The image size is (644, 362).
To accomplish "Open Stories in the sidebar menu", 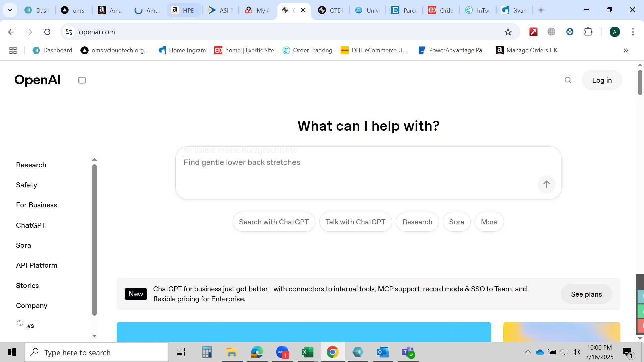I will coord(28,286).
